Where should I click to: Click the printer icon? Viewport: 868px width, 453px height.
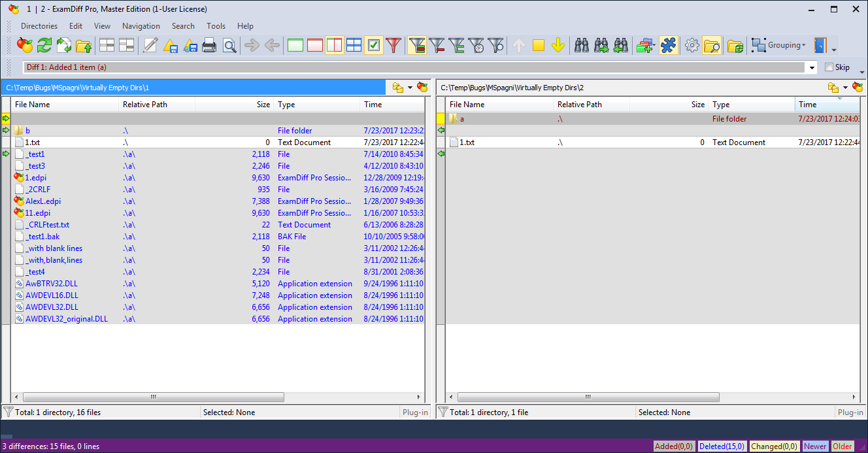209,45
